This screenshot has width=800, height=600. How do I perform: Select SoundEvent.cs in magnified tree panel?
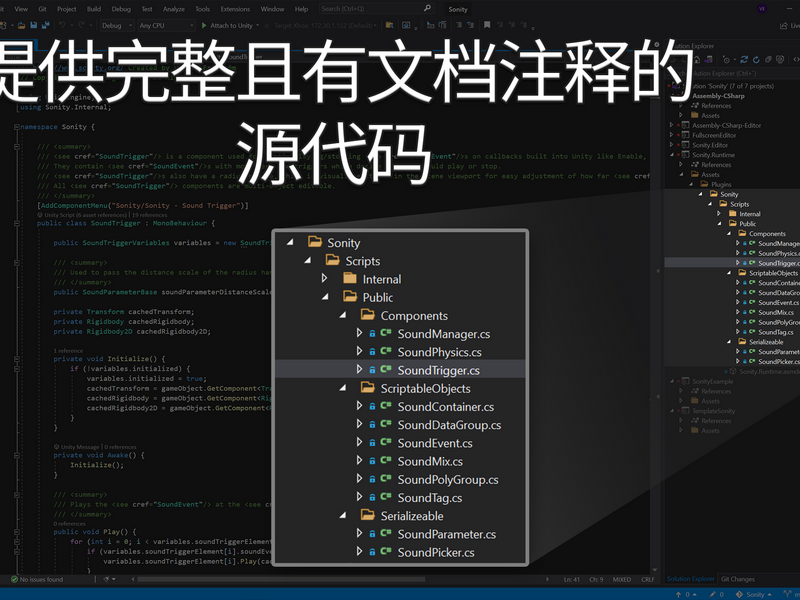pos(435,443)
